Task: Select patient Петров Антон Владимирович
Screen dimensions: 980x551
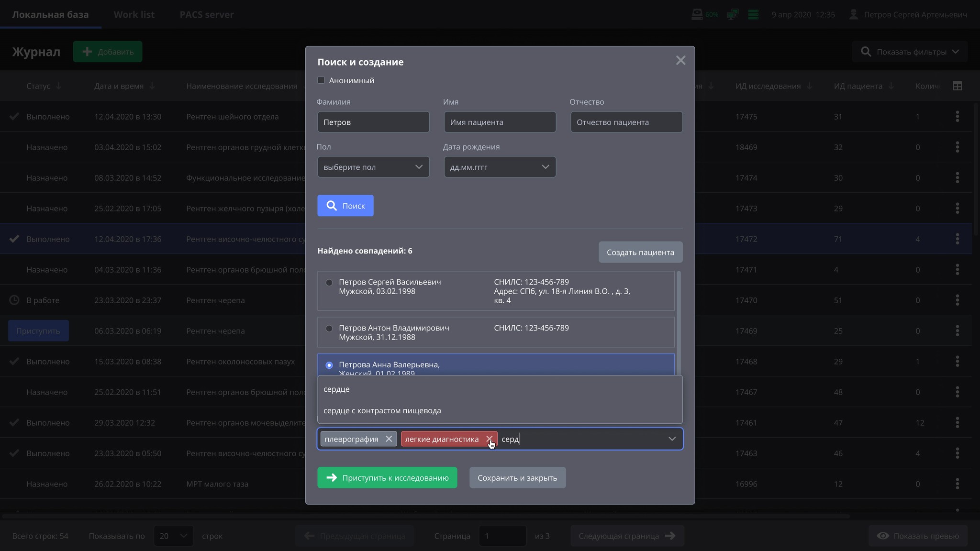Action: [x=329, y=328]
